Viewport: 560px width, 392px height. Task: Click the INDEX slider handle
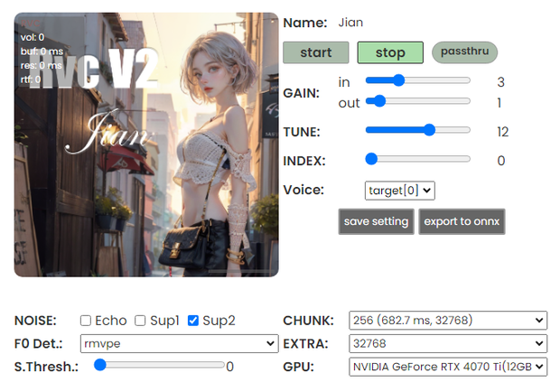pos(371,159)
